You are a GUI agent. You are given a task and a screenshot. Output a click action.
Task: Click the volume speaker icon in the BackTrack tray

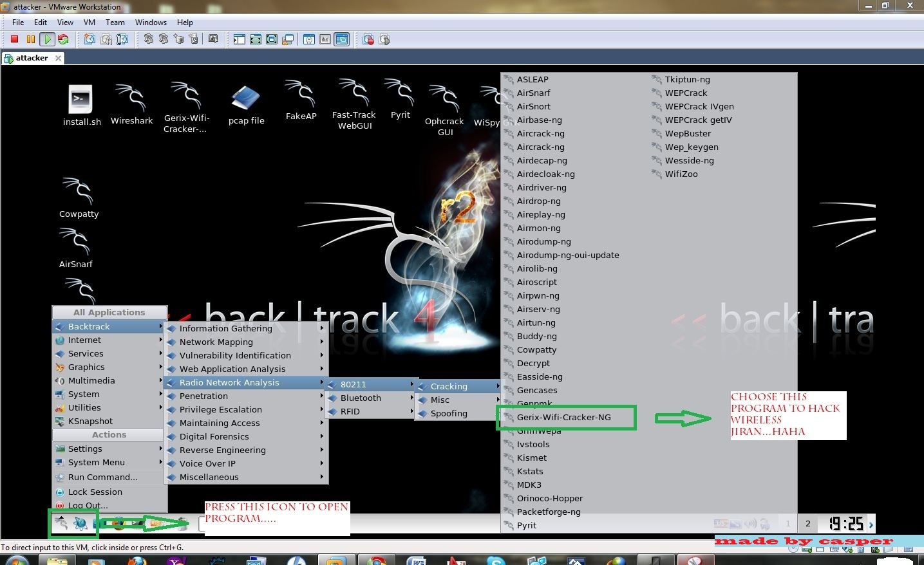(x=750, y=524)
